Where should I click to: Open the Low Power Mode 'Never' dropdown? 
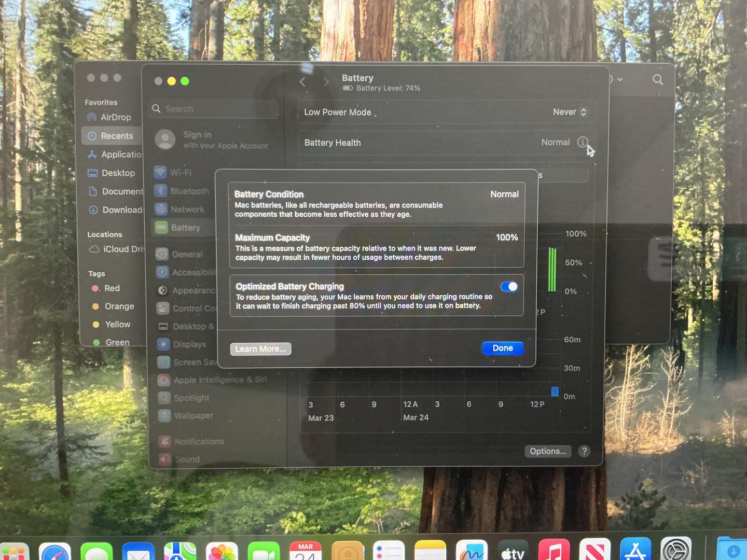coord(570,112)
